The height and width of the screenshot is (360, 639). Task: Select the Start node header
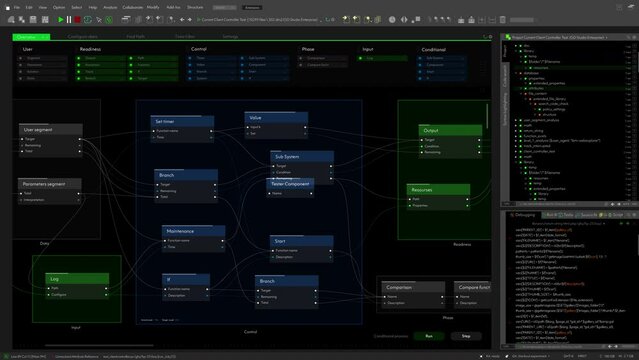tap(302, 241)
